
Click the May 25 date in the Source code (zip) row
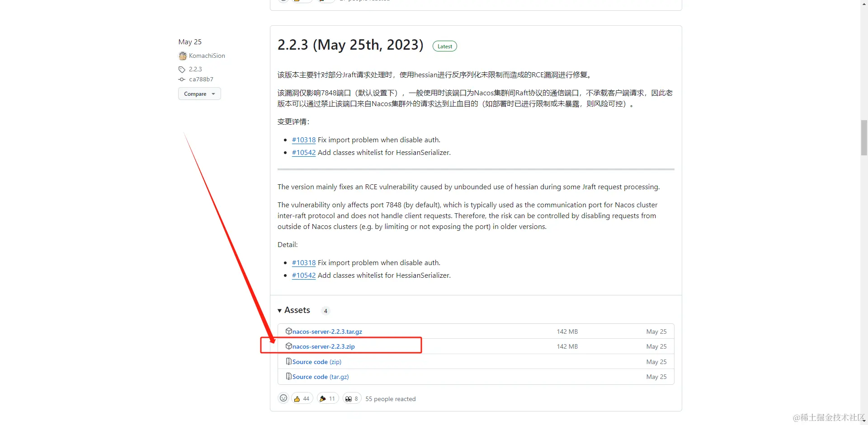(x=656, y=362)
